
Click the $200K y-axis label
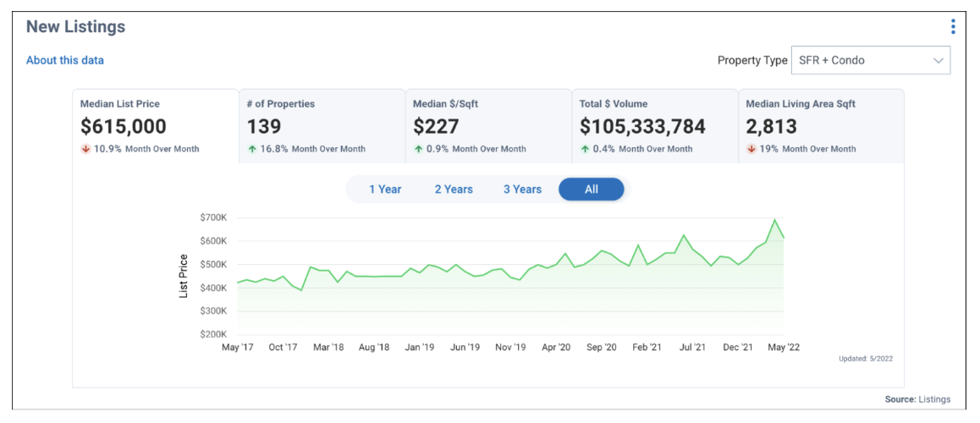coord(214,334)
